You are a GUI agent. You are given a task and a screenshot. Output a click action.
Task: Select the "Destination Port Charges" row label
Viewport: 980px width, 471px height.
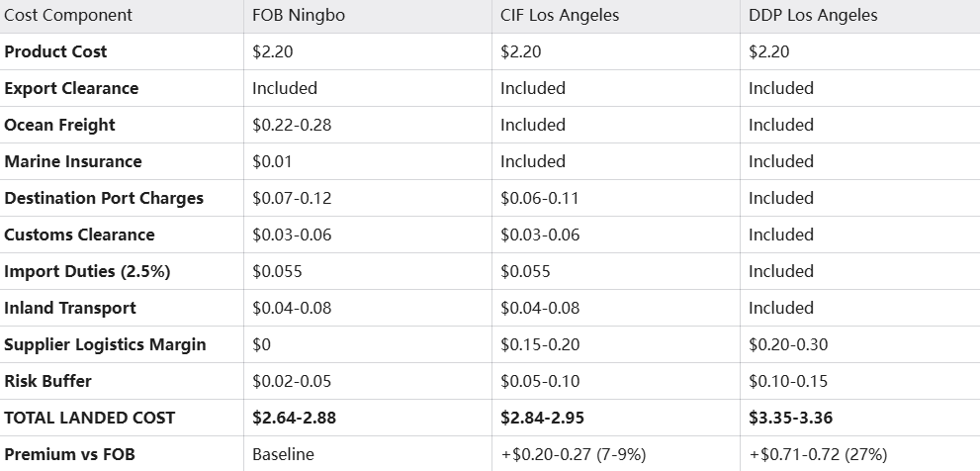coord(104,198)
